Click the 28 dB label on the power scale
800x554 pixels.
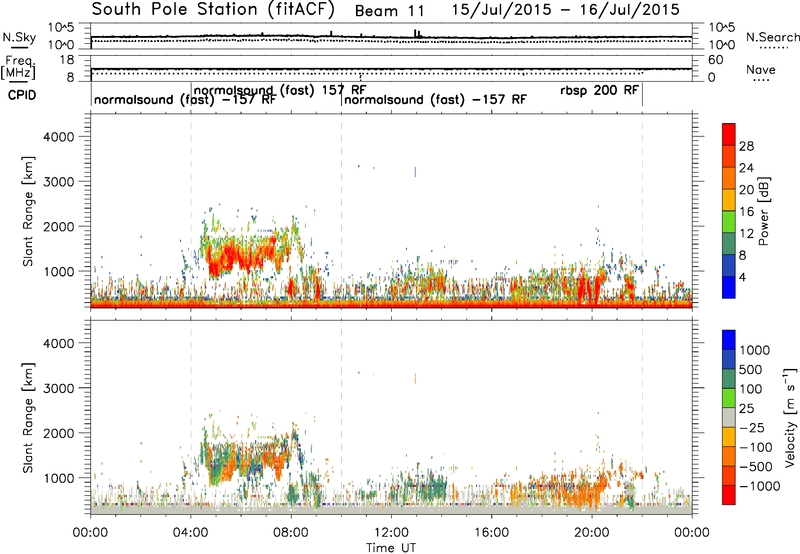click(746, 146)
